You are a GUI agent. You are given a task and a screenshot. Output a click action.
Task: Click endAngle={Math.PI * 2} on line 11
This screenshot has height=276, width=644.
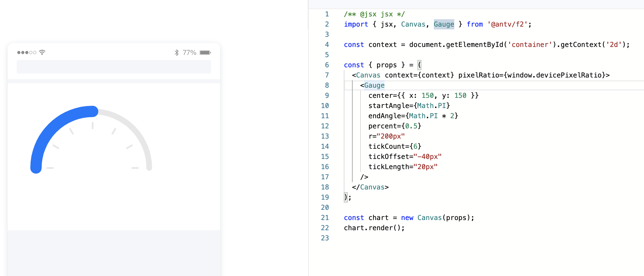point(413,116)
